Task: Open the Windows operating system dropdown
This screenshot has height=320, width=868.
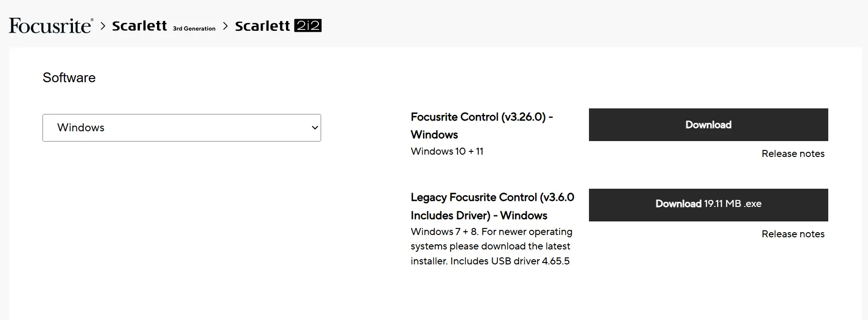Action: [181, 128]
